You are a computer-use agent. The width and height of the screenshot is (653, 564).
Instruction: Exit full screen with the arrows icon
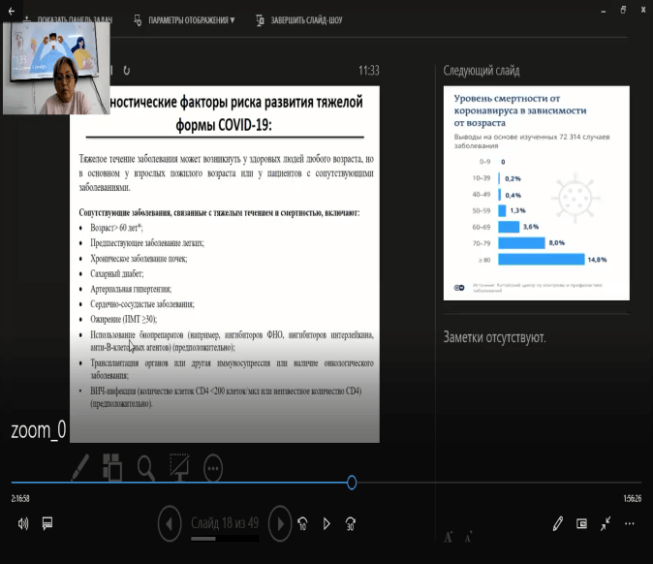click(606, 523)
